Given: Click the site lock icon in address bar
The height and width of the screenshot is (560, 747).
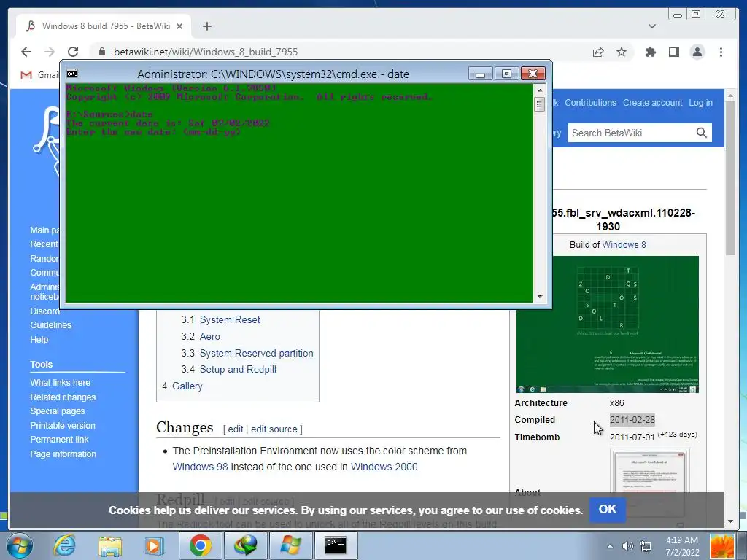Looking at the screenshot, I should pos(101,52).
